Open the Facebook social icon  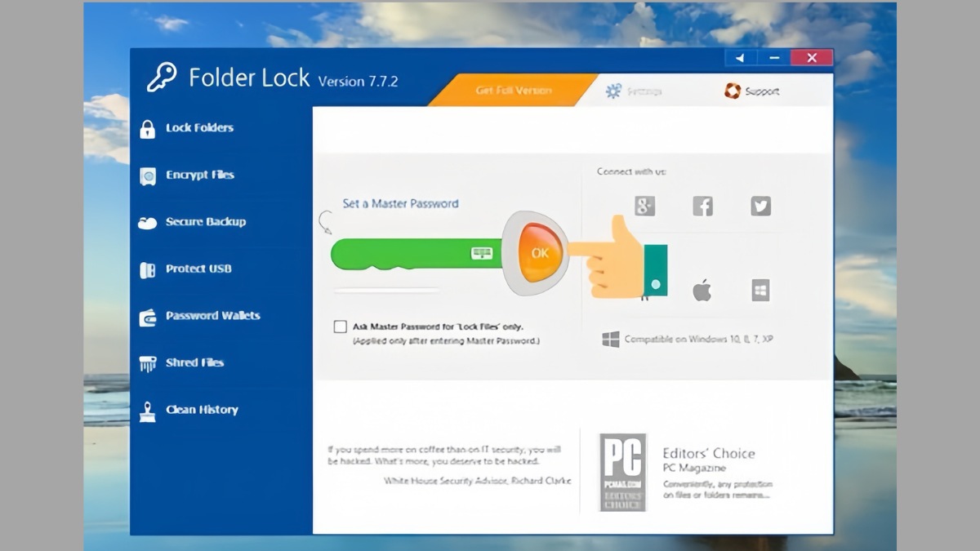[x=702, y=206]
